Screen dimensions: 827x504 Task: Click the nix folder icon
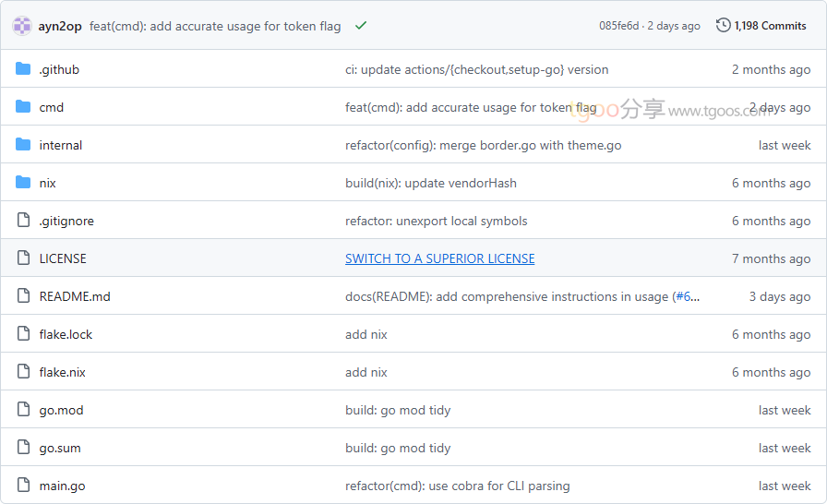23,183
